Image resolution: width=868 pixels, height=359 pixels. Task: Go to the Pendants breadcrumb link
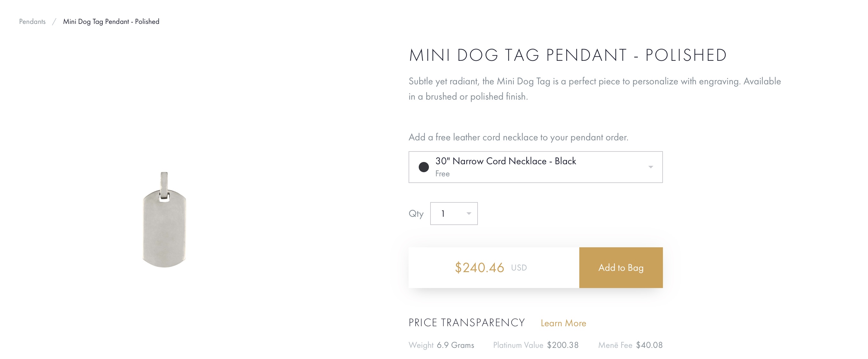32,22
